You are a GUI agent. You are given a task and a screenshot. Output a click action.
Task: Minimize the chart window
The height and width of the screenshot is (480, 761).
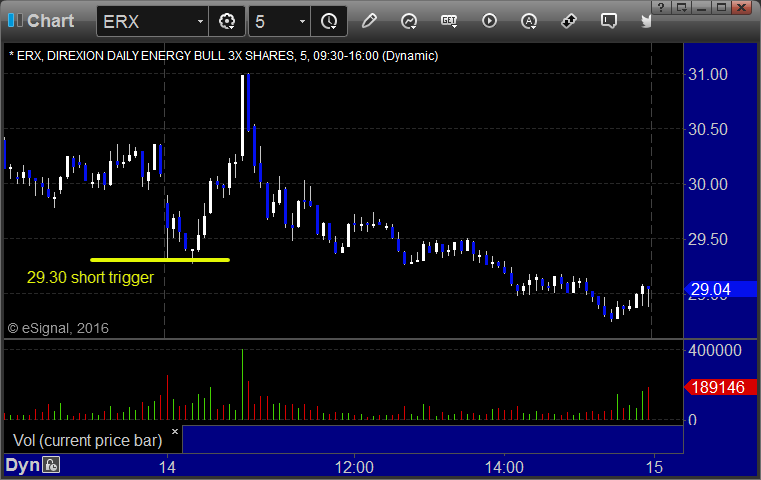(701, 7)
